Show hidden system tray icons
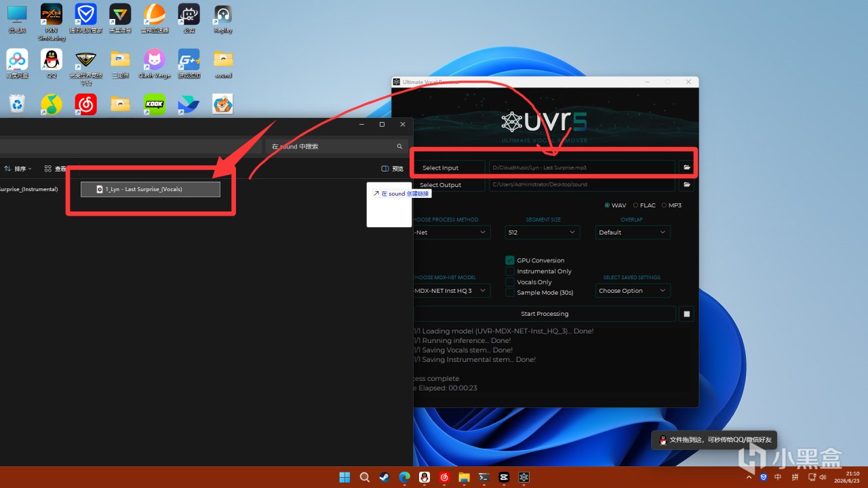This screenshot has width=868, height=488. pyautogui.click(x=749, y=477)
